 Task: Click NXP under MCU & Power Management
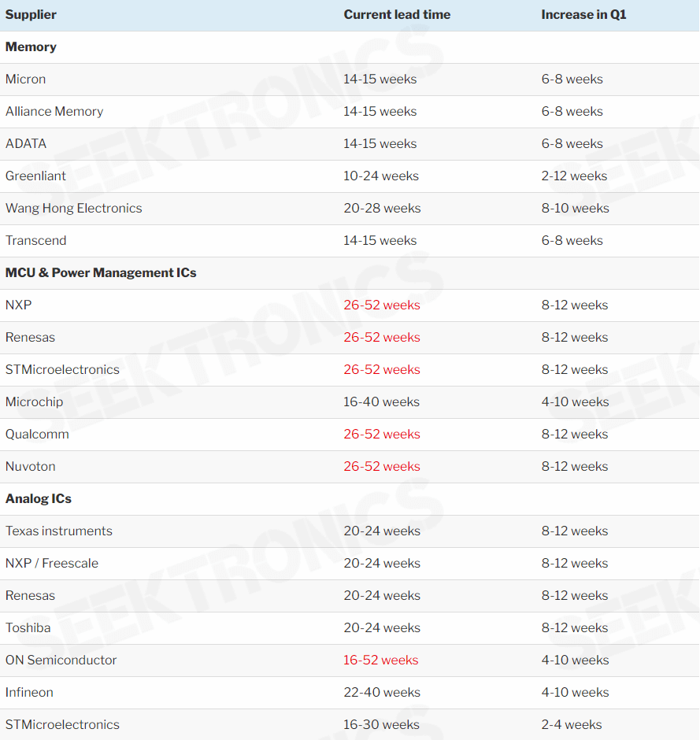click(18, 305)
